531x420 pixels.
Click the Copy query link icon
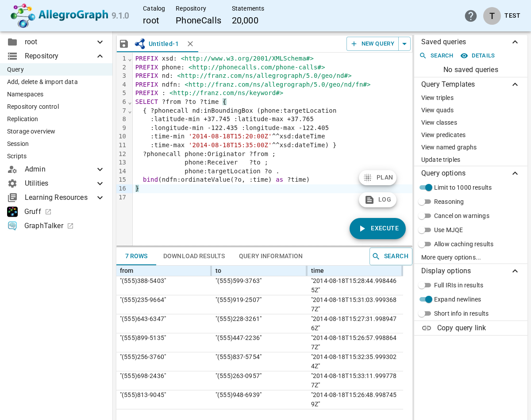tap(427, 328)
